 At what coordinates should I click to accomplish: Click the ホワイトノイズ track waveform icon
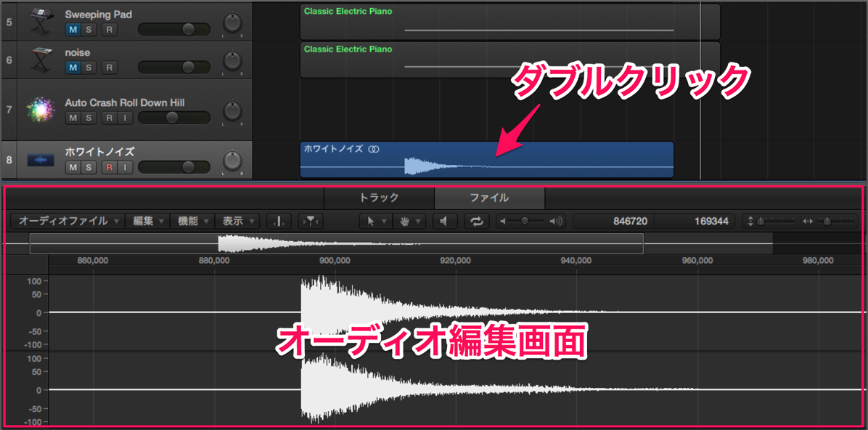pos(41,160)
